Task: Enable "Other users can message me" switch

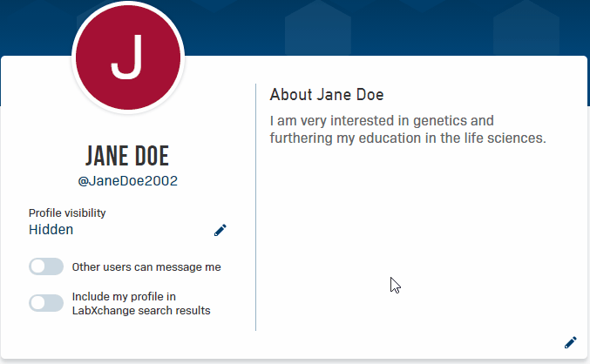Action: [x=46, y=266]
